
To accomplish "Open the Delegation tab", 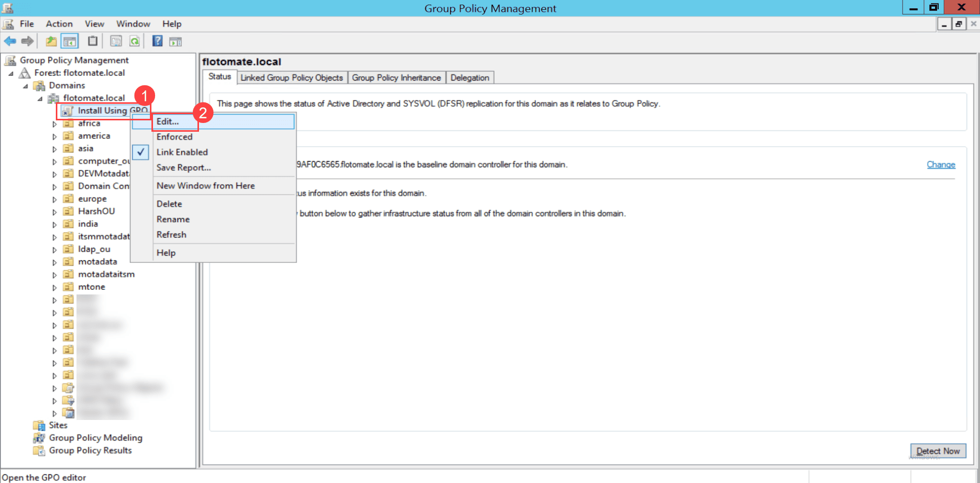I will click(x=469, y=77).
